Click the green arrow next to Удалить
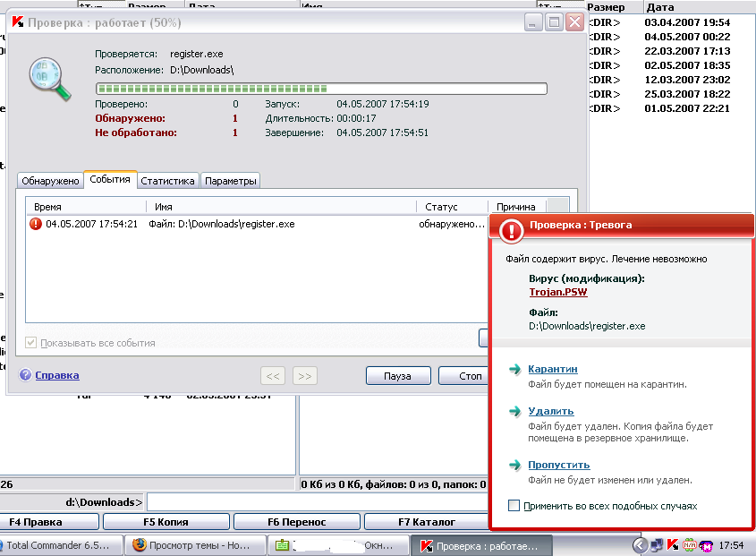 point(515,411)
